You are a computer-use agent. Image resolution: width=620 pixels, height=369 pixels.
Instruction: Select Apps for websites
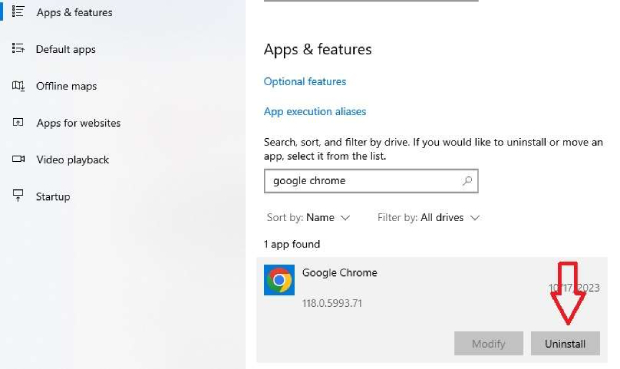(78, 123)
